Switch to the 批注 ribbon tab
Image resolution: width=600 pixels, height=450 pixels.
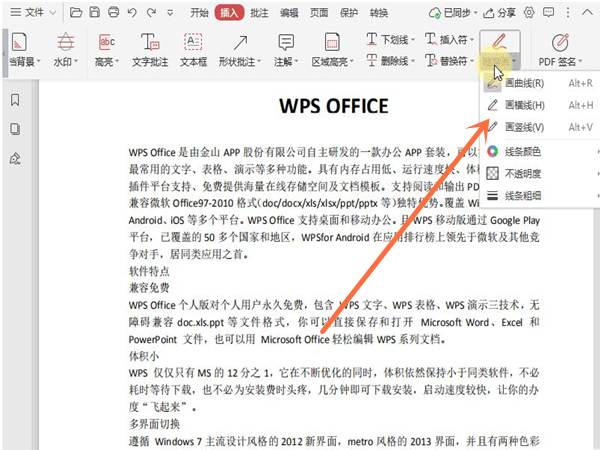pos(260,13)
